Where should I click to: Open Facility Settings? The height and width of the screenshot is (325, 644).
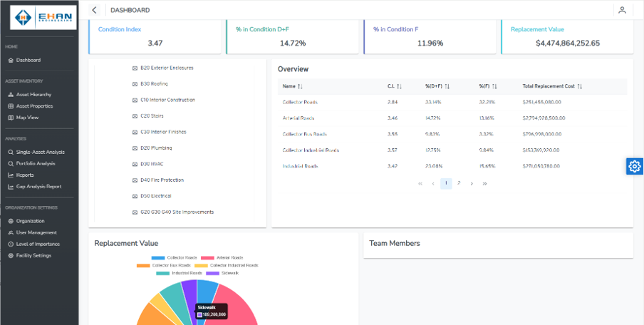[33, 256]
